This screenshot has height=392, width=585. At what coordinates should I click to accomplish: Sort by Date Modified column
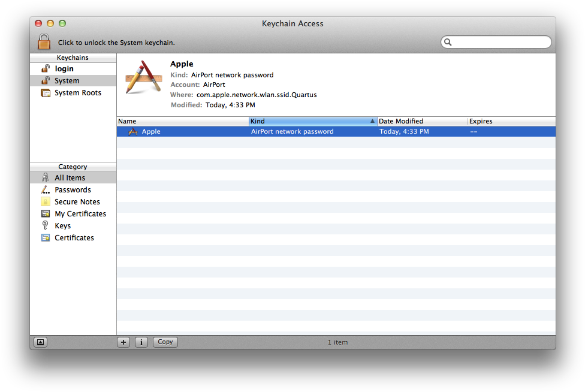pyautogui.click(x=421, y=121)
